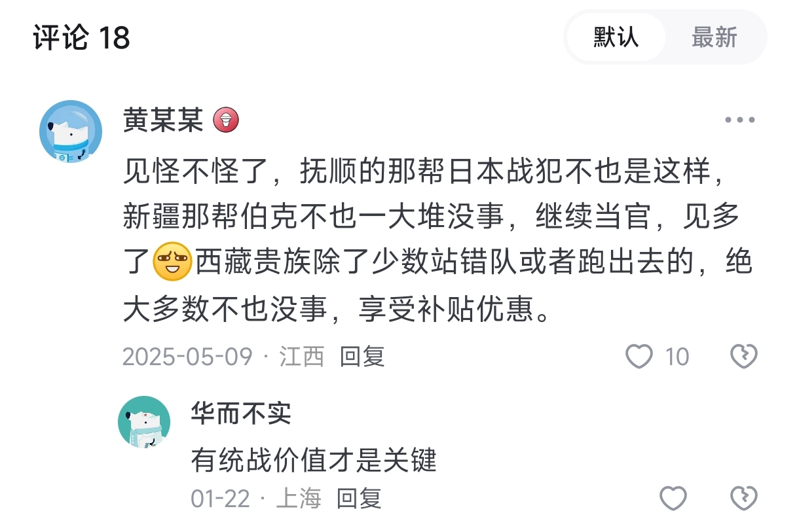
Task: Dislike 华而不实's reply with broken heart
Action: point(744,499)
